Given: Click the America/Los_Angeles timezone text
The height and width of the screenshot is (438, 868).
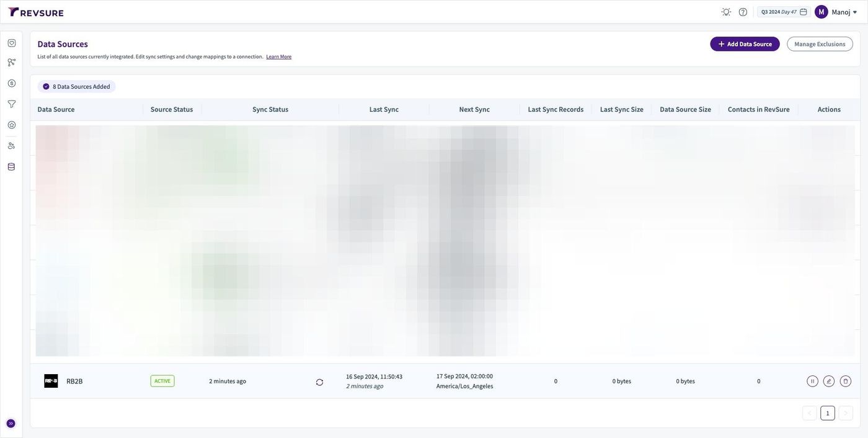Looking at the screenshot, I should pyautogui.click(x=464, y=386).
